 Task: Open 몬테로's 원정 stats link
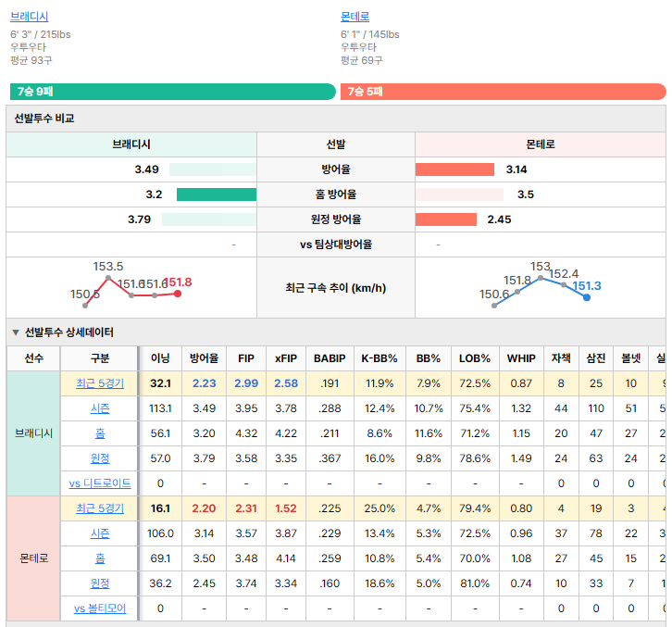[x=100, y=583]
